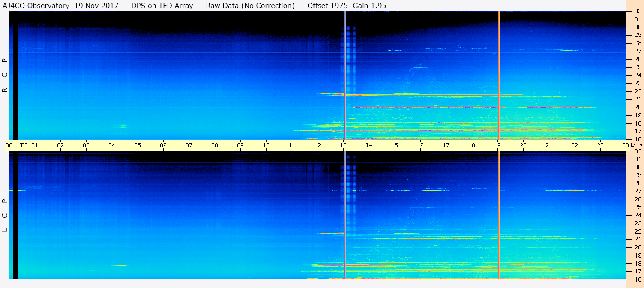
Task: Click the 20 MHz label beside LCP panel
Action: click(638, 247)
